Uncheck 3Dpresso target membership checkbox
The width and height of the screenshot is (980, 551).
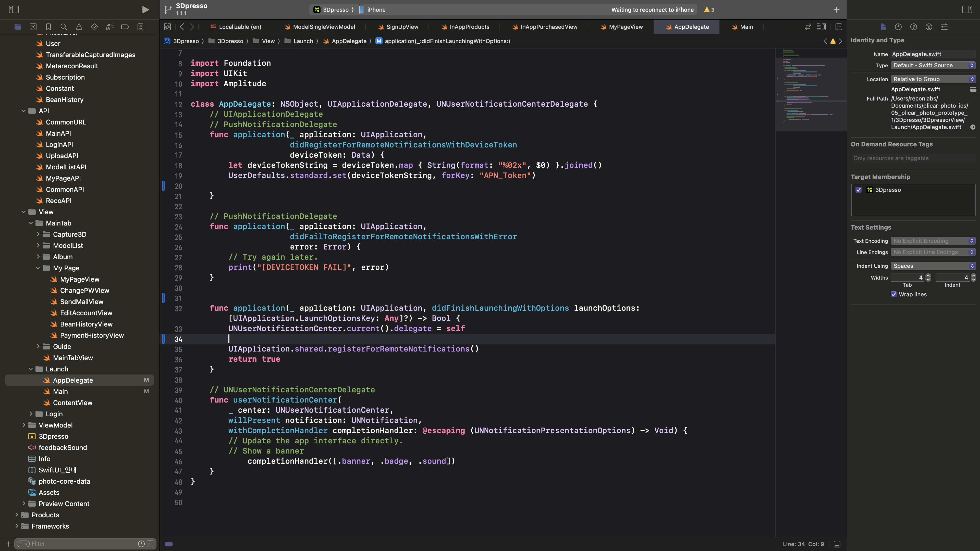coord(859,190)
